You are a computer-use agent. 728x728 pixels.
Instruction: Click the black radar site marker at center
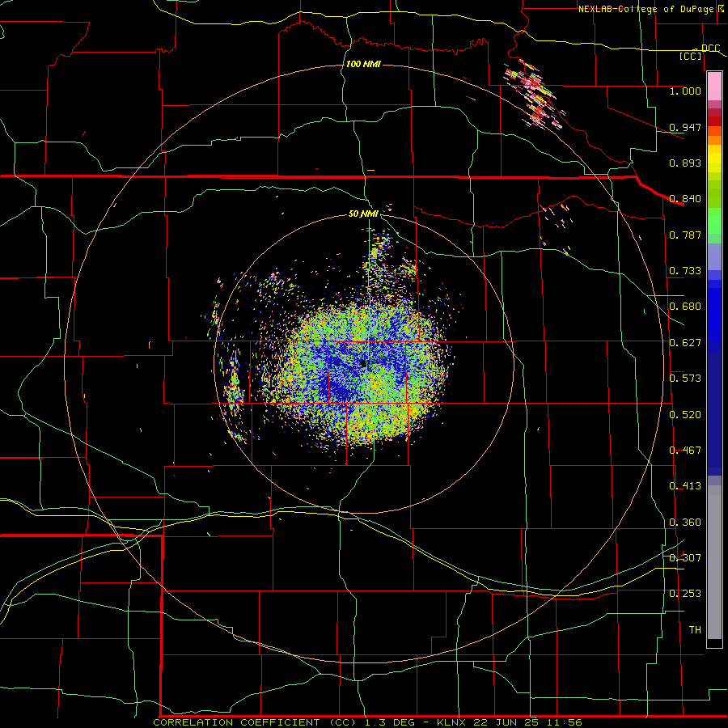[363, 364]
